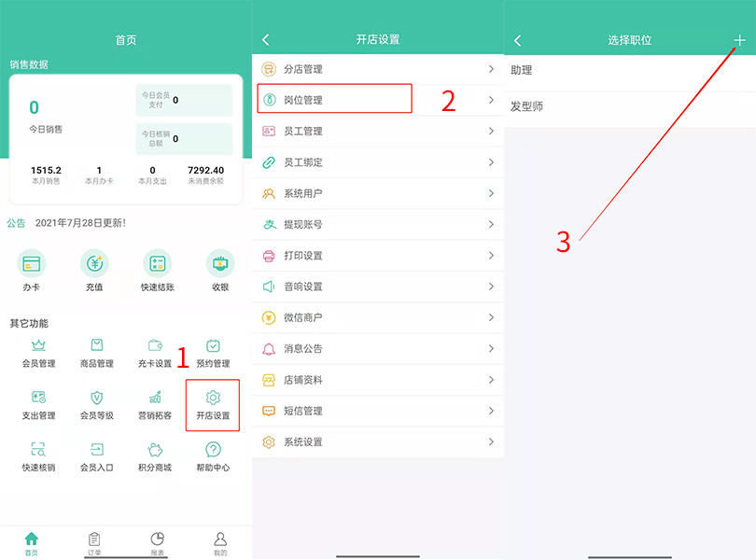Image resolution: width=756 pixels, height=560 pixels.
Task: Tap the 快速结账 quick checkout icon
Action: [157, 264]
